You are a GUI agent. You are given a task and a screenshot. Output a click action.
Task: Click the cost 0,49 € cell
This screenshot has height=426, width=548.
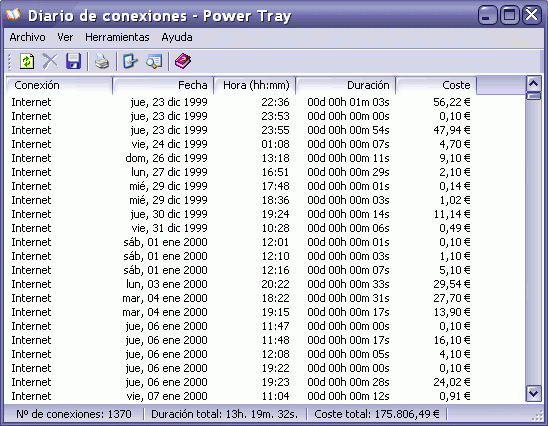(x=455, y=228)
